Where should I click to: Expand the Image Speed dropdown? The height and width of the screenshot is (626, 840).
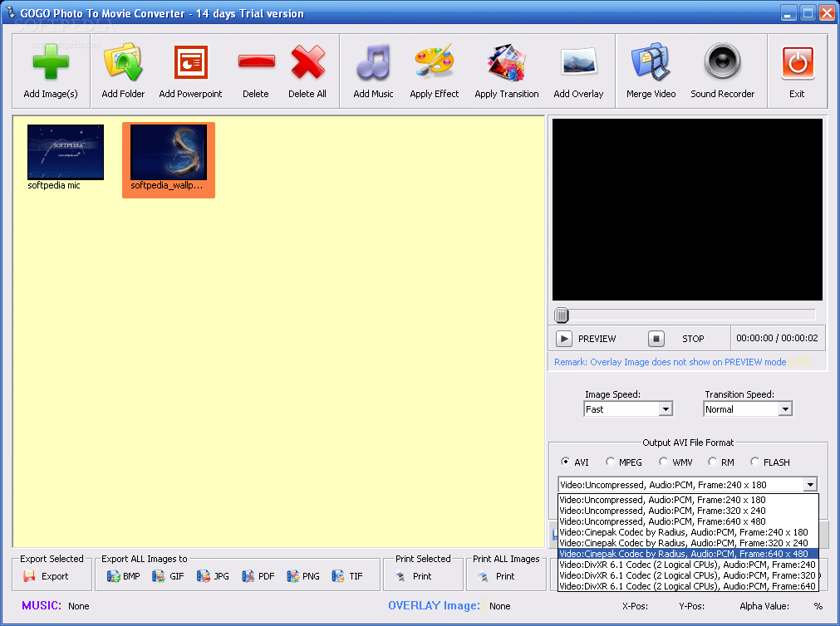(x=666, y=409)
